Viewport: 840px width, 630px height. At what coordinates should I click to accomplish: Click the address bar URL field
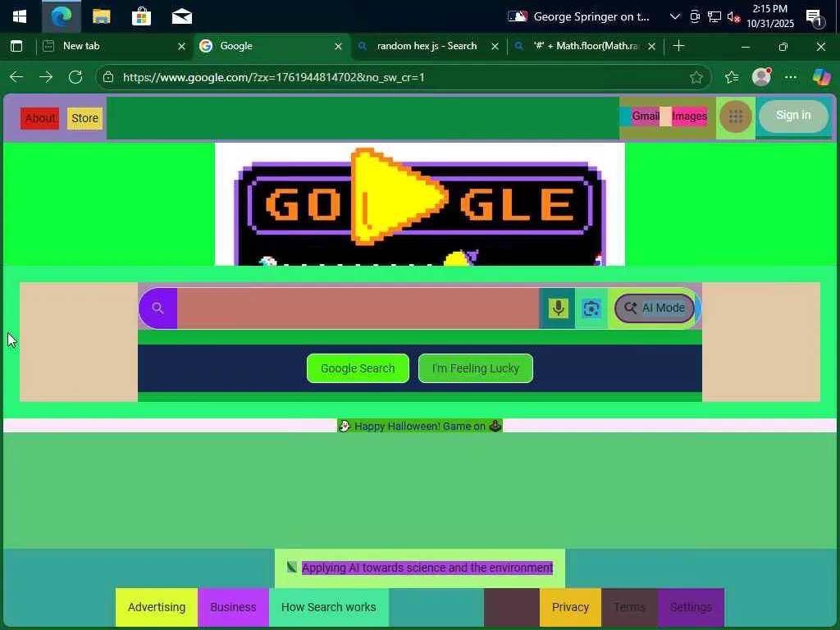[x=402, y=77]
